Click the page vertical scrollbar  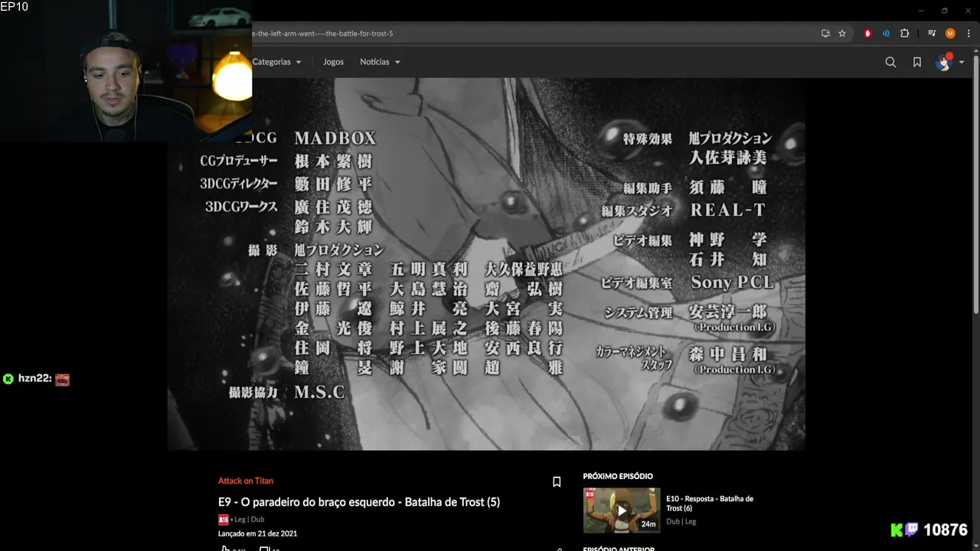(975, 184)
